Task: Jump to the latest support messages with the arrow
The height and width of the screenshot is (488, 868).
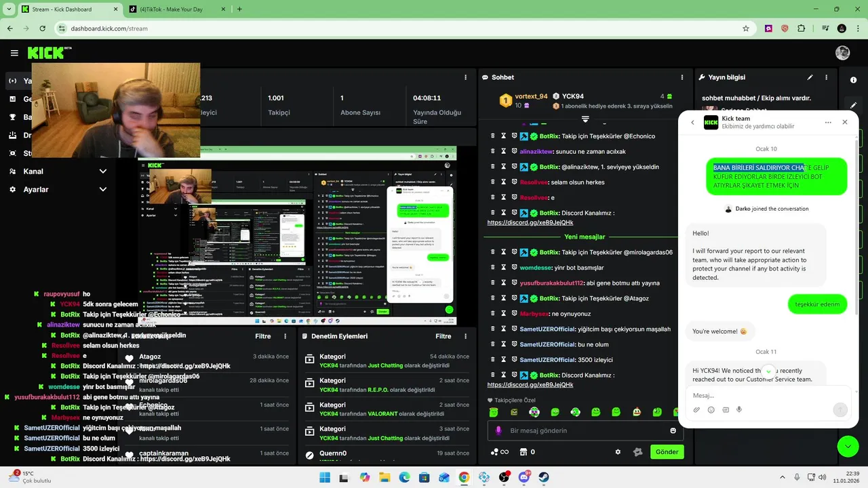Action: [x=768, y=371]
